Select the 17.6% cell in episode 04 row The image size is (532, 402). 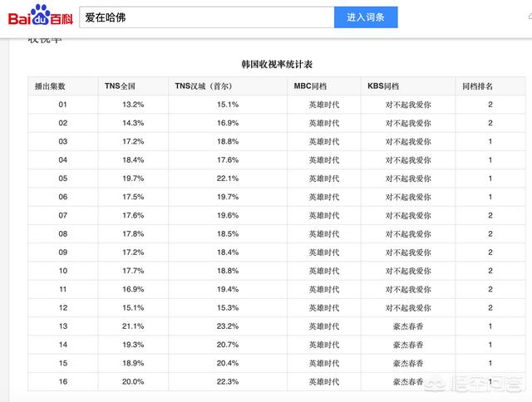pyautogui.click(x=228, y=160)
